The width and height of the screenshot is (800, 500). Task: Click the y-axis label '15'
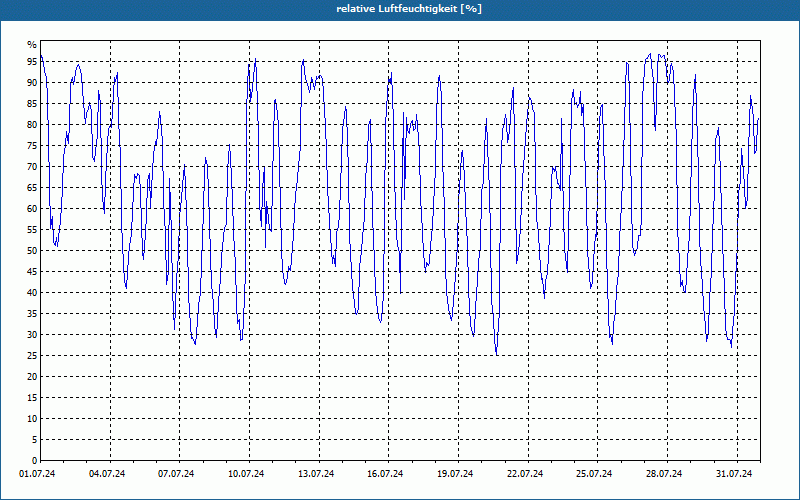pyautogui.click(x=32, y=398)
